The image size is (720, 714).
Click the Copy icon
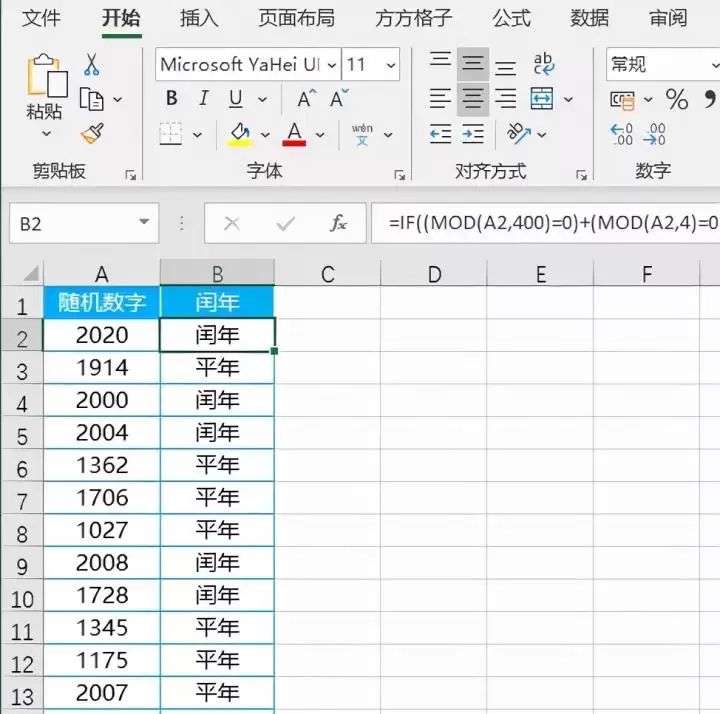pyautogui.click(x=91, y=99)
